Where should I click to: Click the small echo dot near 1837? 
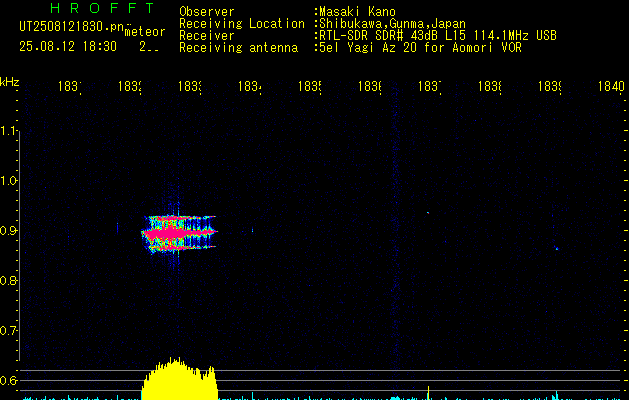428,213
